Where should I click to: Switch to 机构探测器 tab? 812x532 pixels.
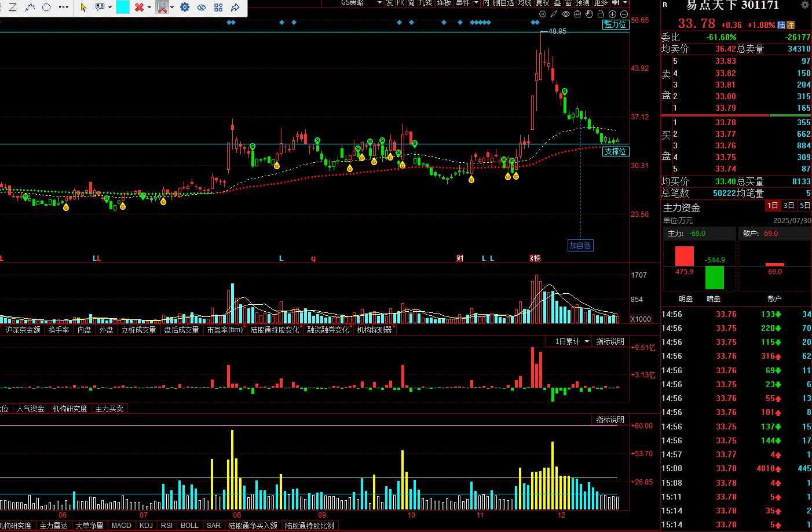(x=375, y=330)
